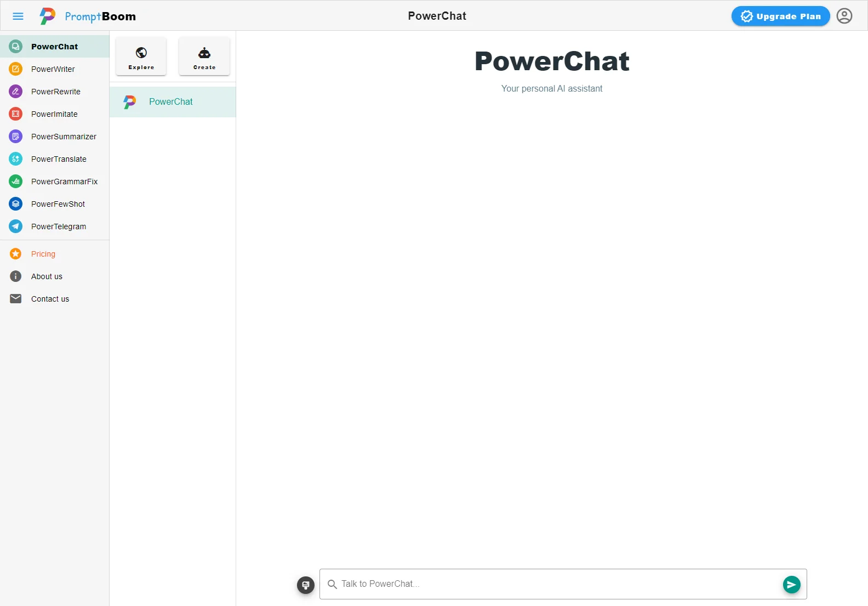The width and height of the screenshot is (868, 606).
Task: Click the PowerRewrite purple icon
Action: pyautogui.click(x=16, y=92)
